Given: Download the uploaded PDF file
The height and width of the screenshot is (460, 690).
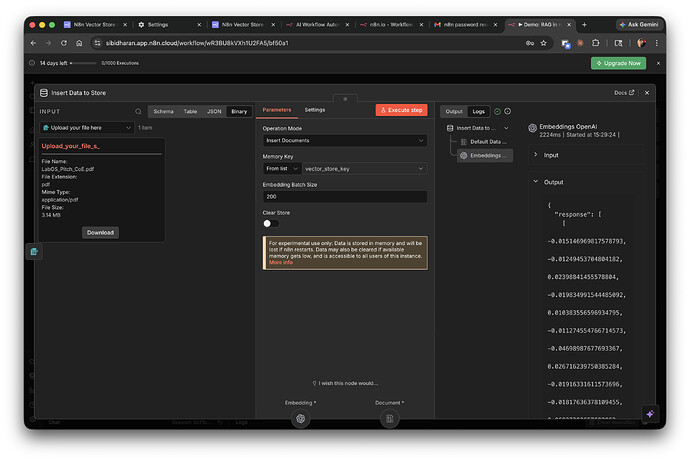Looking at the screenshot, I should click(100, 232).
